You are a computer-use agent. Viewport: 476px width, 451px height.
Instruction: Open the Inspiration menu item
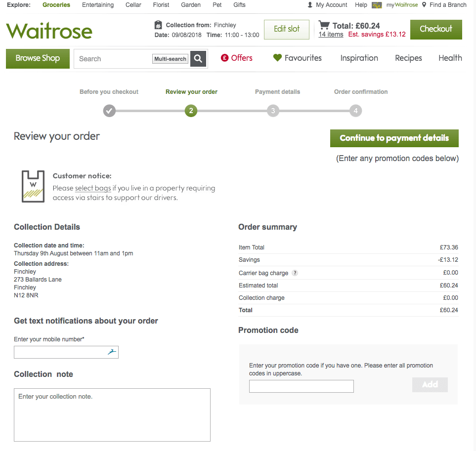(359, 58)
